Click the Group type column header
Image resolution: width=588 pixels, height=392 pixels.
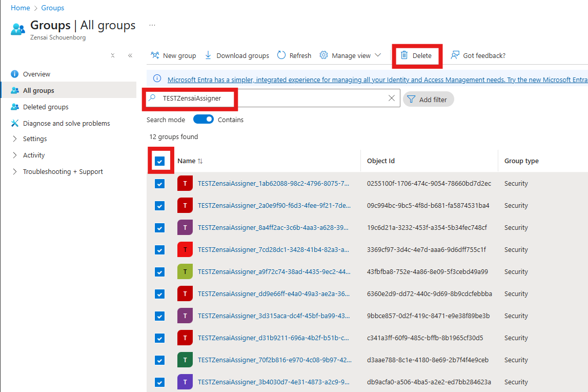tap(521, 161)
